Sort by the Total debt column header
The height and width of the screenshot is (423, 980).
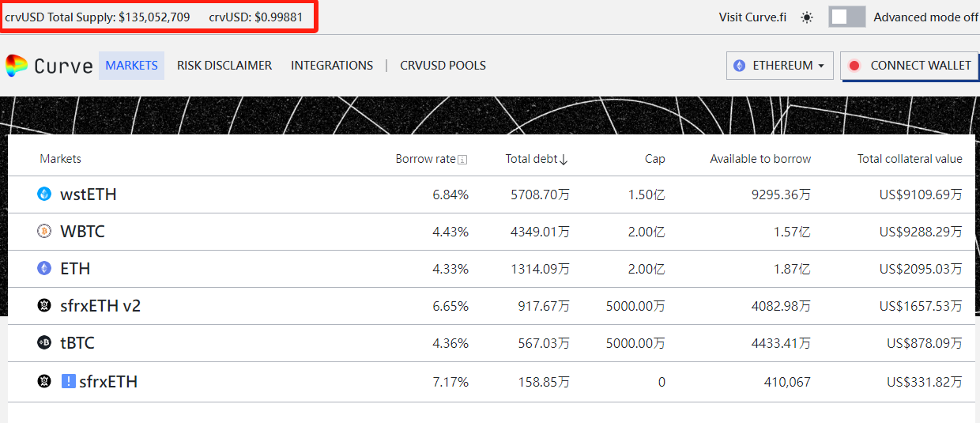pyautogui.click(x=532, y=159)
